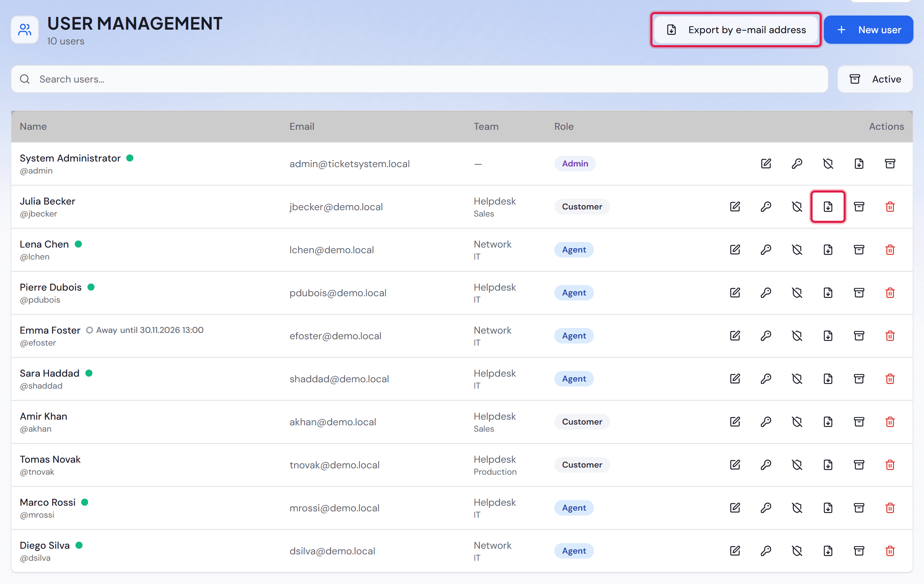Select email admin@ticketsystem.local
Image resolution: width=924 pixels, height=584 pixels.
[x=349, y=164]
